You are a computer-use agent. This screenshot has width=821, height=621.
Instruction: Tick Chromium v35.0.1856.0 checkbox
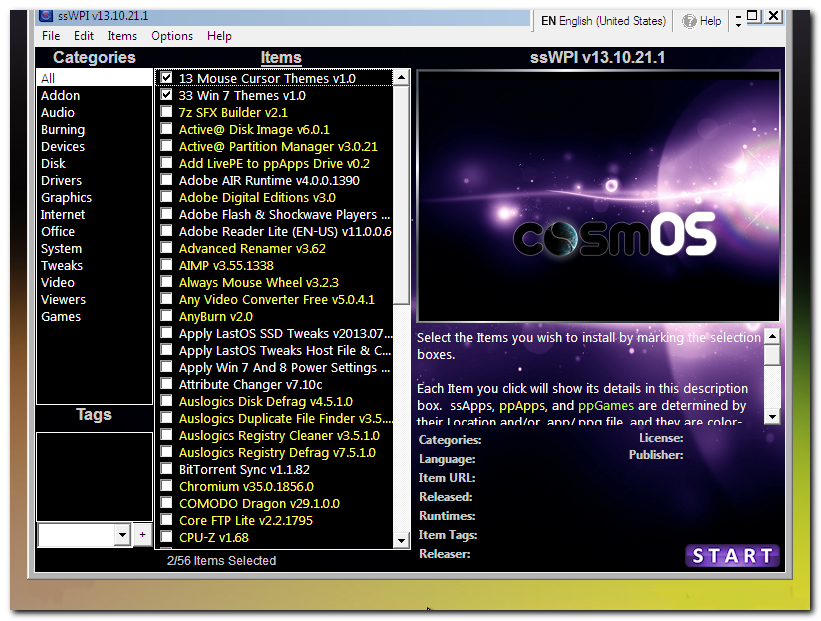(x=166, y=486)
